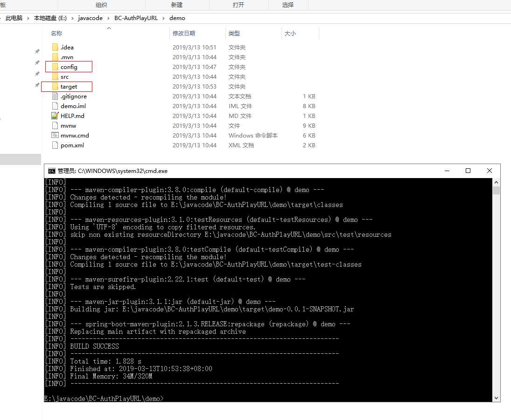Image resolution: width=511 pixels, height=420 pixels.
Task: Expand chevron after javacode in breadcrumb
Action: 109,18
